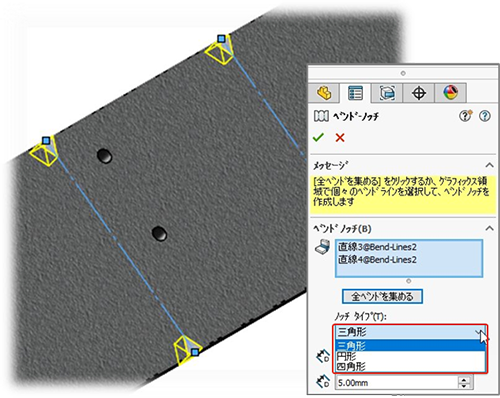500x398 pixels.
Task: Select 直線3@Bend-Lines2 in the selection list
Action: [377, 247]
